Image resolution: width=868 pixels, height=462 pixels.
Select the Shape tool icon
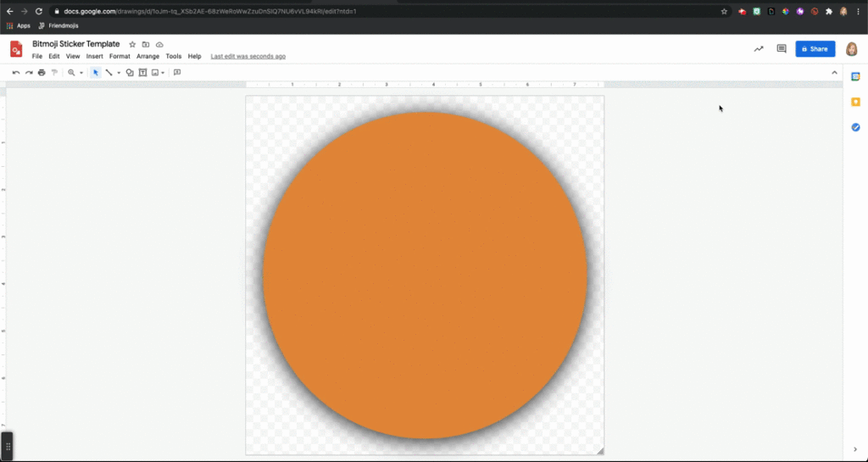click(130, 73)
